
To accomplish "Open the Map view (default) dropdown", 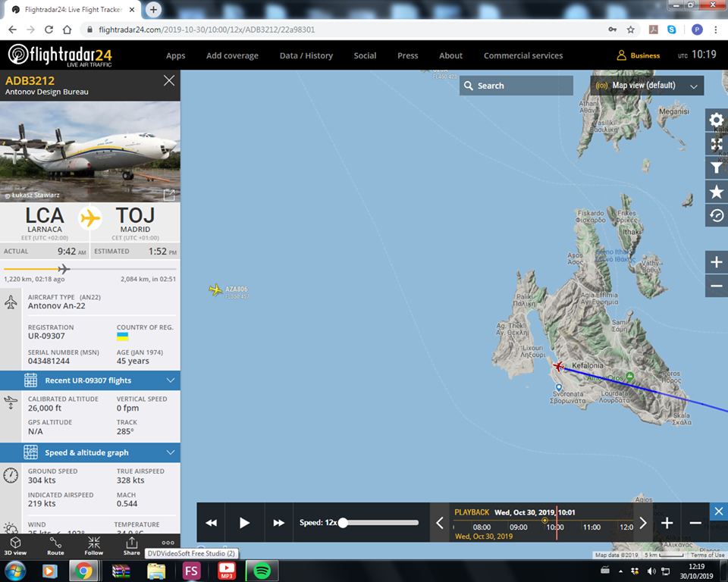I will click(x=647, y=86).
